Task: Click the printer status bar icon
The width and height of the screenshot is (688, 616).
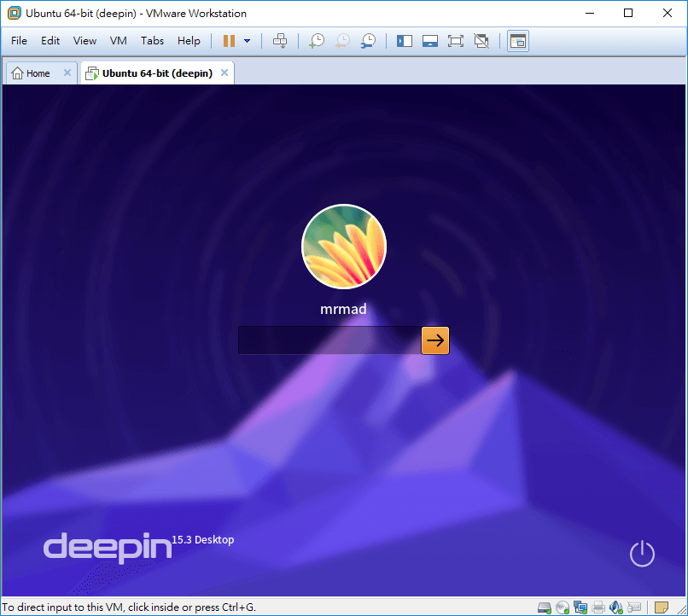Action: [x=598, y=607]
